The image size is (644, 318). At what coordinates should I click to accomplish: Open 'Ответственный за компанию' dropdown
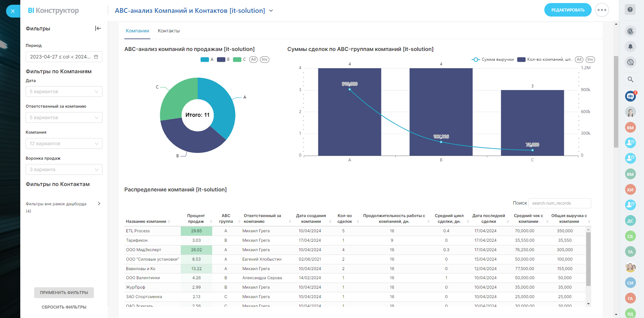(64, 117)
